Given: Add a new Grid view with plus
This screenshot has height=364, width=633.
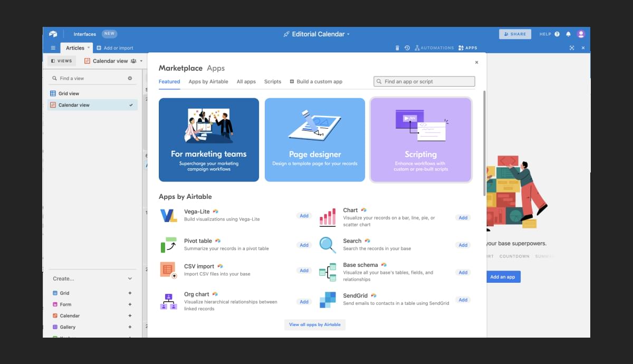Looking at the screenshot, I should coord(130,293).
